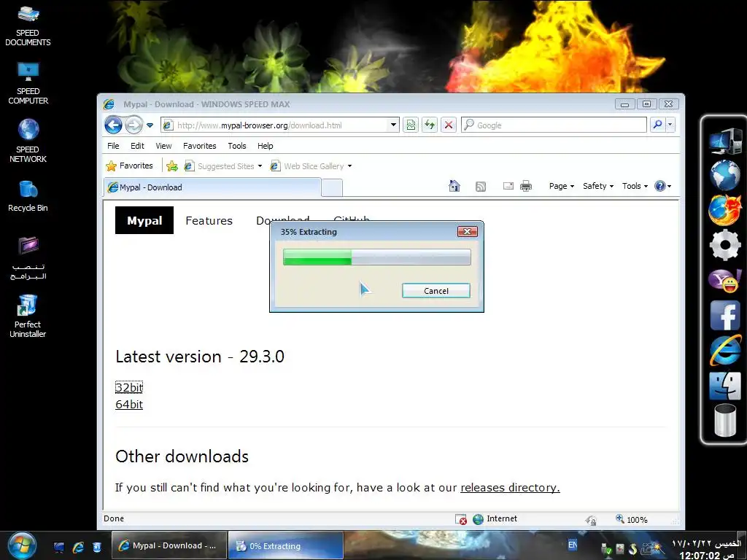
Task: Expand the command bar Tools dropdown
Action: coord(635,186)
